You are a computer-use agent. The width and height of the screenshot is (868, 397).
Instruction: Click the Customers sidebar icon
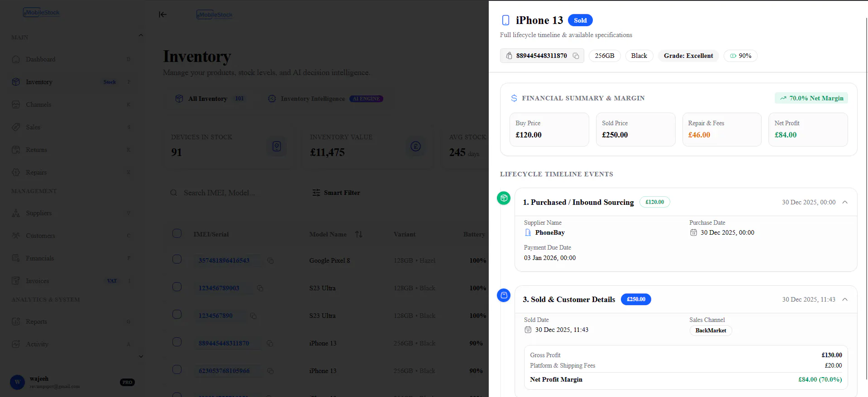16,236
